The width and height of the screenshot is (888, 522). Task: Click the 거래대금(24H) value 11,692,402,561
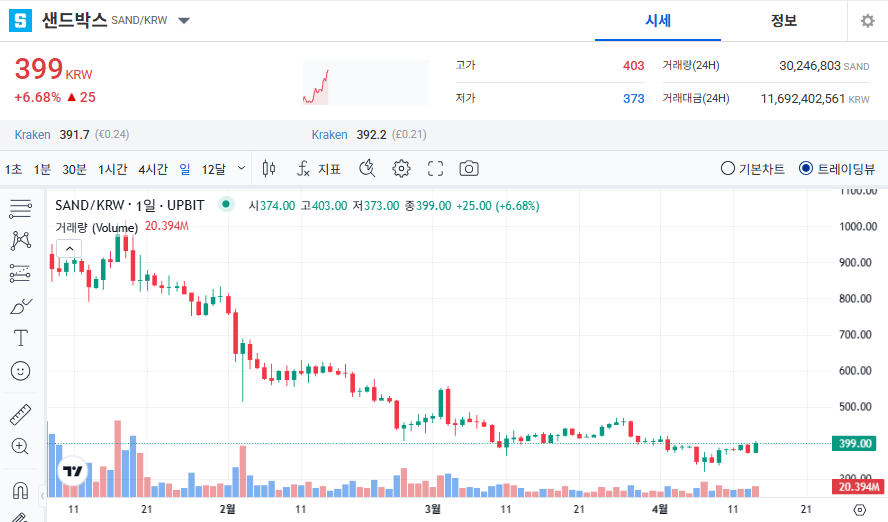802,99
